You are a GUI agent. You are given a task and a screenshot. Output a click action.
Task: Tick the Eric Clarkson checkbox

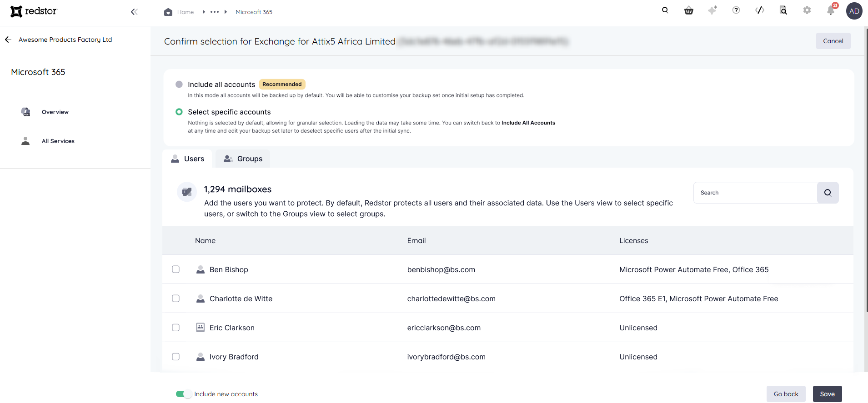coord(176,328)
